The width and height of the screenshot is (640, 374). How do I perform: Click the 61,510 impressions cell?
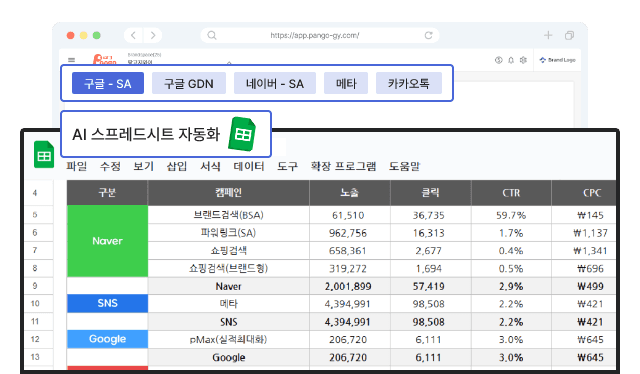point(350,215)
